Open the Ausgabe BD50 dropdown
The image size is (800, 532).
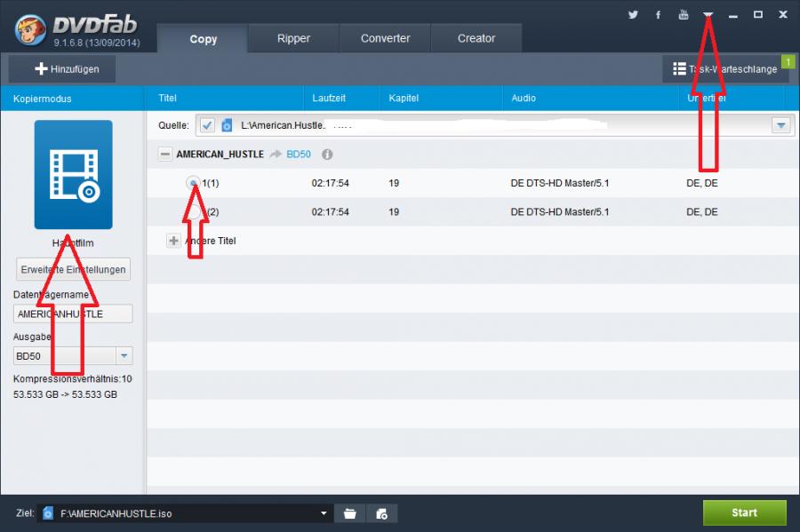tap(124, 355)
